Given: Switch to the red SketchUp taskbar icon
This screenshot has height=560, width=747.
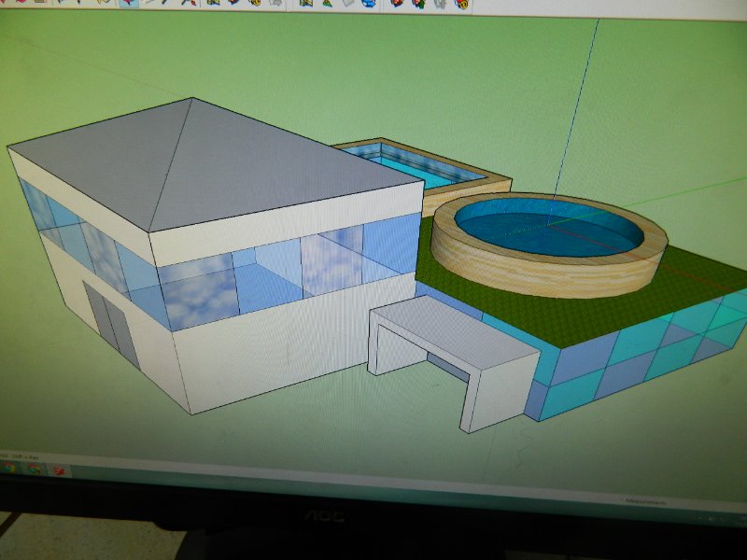Looking at the screenshot, I should (x=61, y=469).
